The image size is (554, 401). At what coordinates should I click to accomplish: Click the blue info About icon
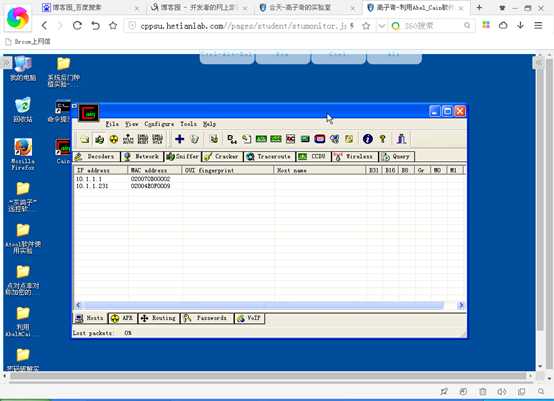click(367, 139)
